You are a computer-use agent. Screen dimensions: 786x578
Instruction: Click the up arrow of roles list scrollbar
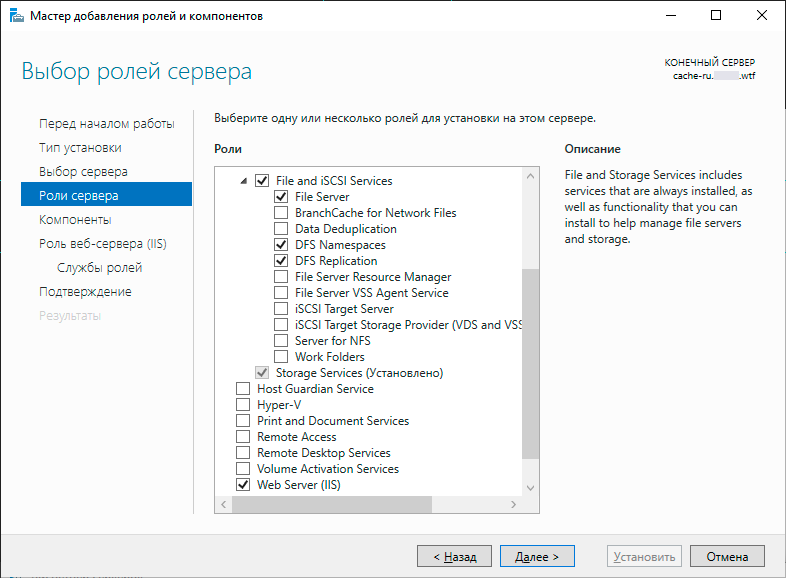click(x=530, y=176)
